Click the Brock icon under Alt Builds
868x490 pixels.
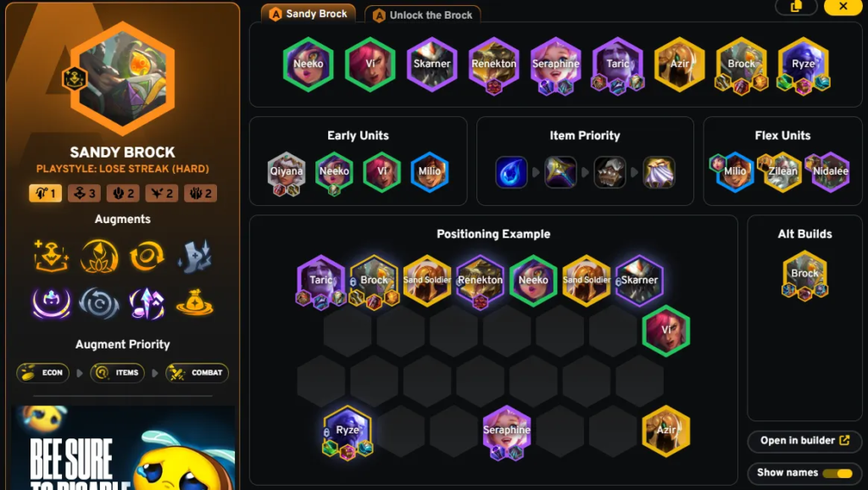pos(804,276)
